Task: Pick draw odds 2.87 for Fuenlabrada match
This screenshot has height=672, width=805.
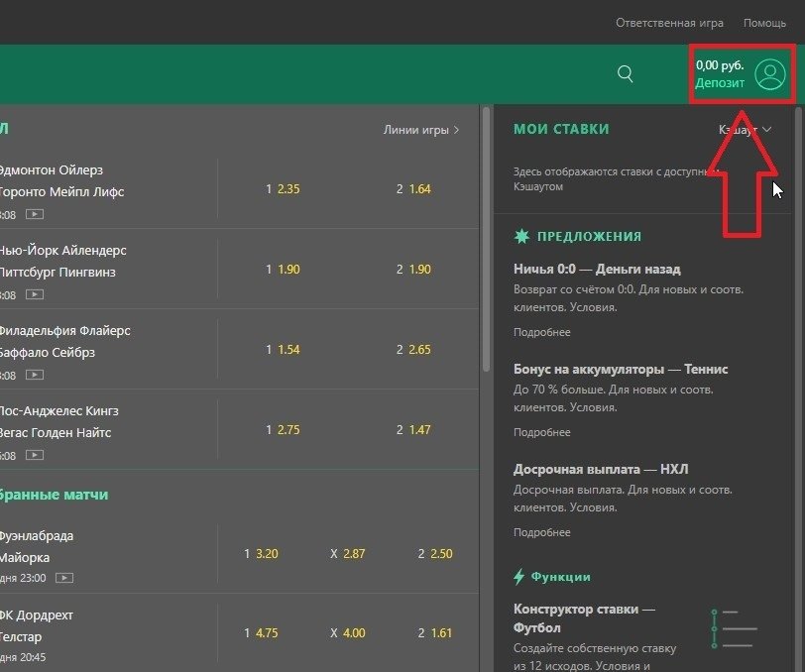Action: tap(354, 553)
